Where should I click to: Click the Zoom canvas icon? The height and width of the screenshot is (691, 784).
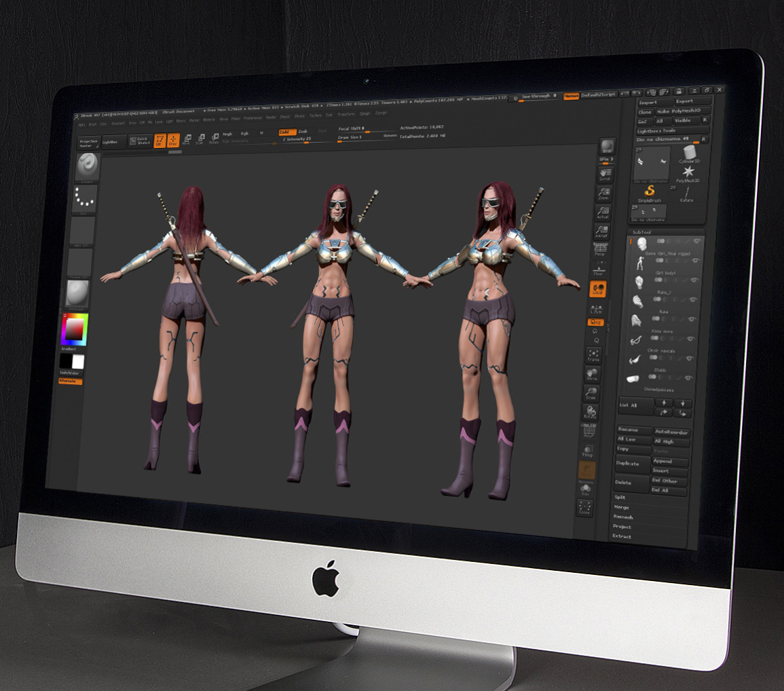coord(604,193)
